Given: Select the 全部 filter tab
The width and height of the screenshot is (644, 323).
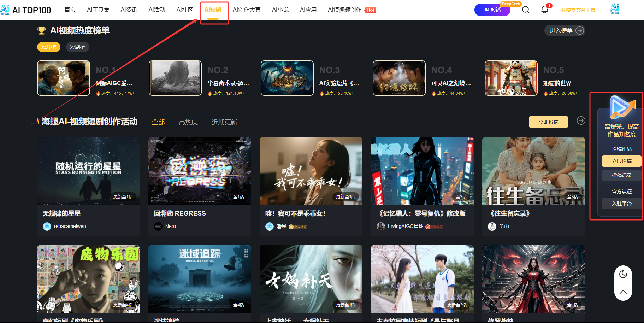Looking at the screenshot, I should pos(158,122).
